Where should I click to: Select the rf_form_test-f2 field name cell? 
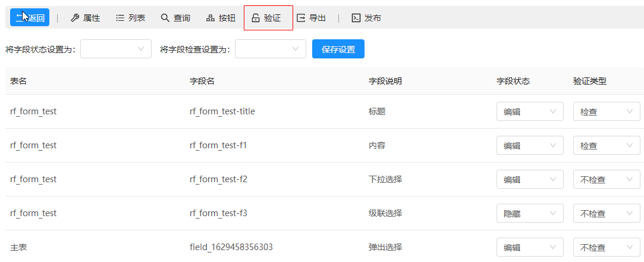point(218,179)
